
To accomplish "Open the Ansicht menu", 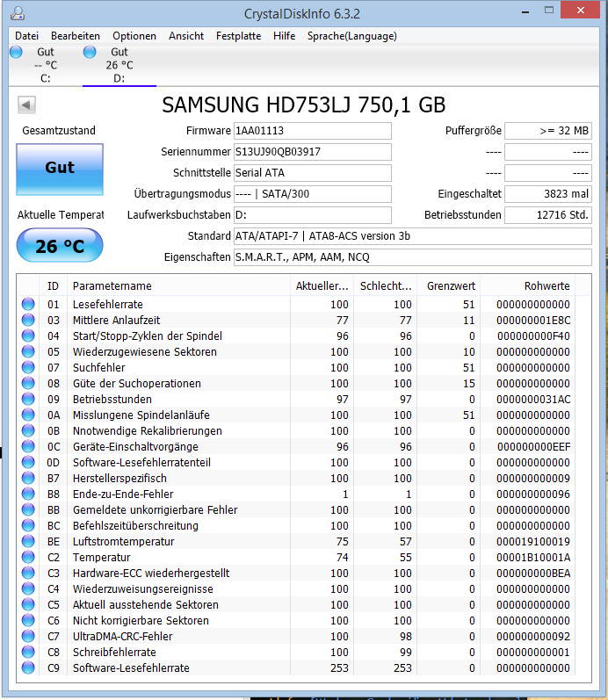I will point(186,36).
